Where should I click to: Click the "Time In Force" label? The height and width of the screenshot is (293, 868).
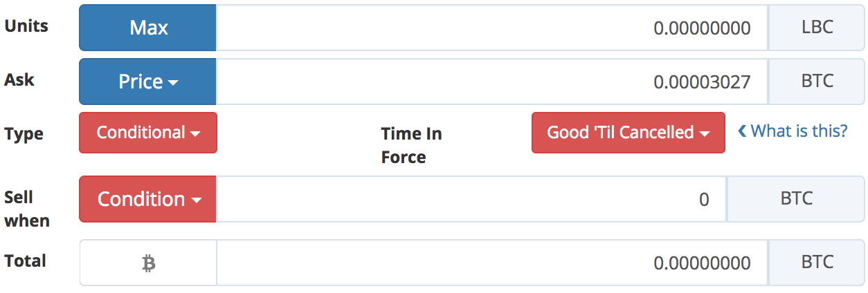(x=411, y=145)
